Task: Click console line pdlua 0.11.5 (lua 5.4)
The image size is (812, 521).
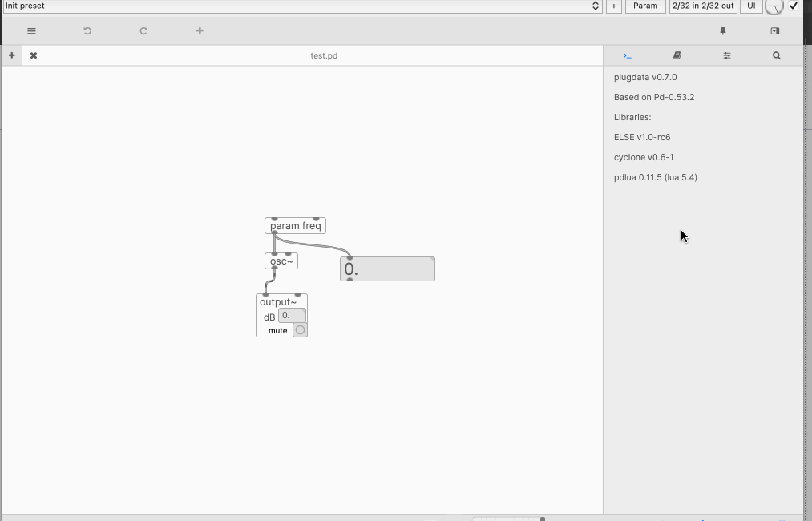Action: tap(656, 177)
